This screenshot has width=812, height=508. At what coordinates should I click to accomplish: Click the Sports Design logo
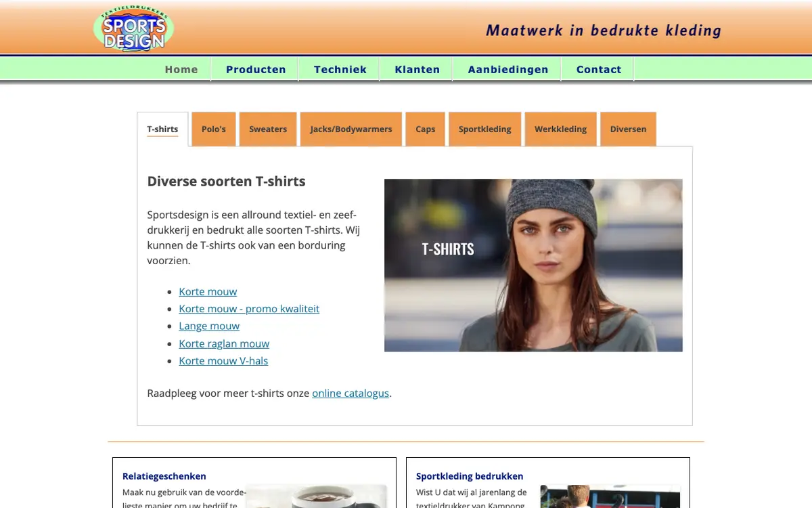133,29
